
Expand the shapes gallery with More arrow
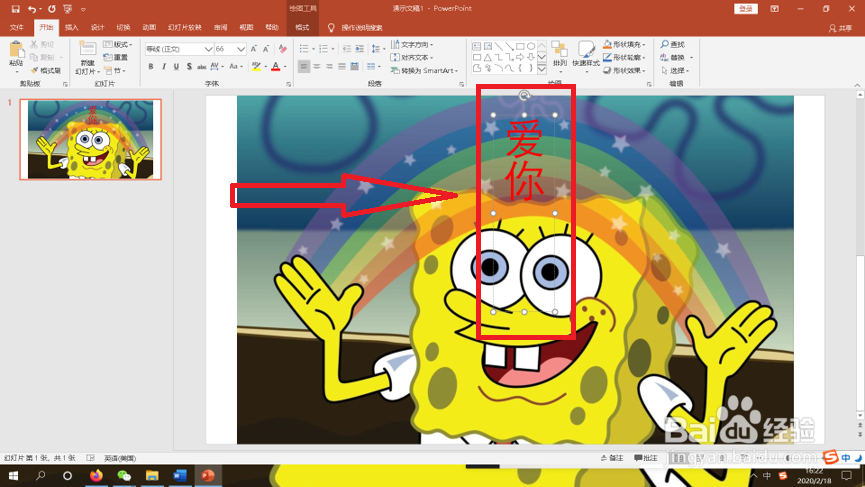(542, 69)
